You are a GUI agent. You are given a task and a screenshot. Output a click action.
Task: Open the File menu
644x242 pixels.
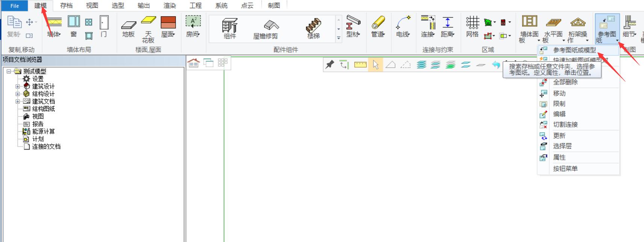click(x=15, y=6)
